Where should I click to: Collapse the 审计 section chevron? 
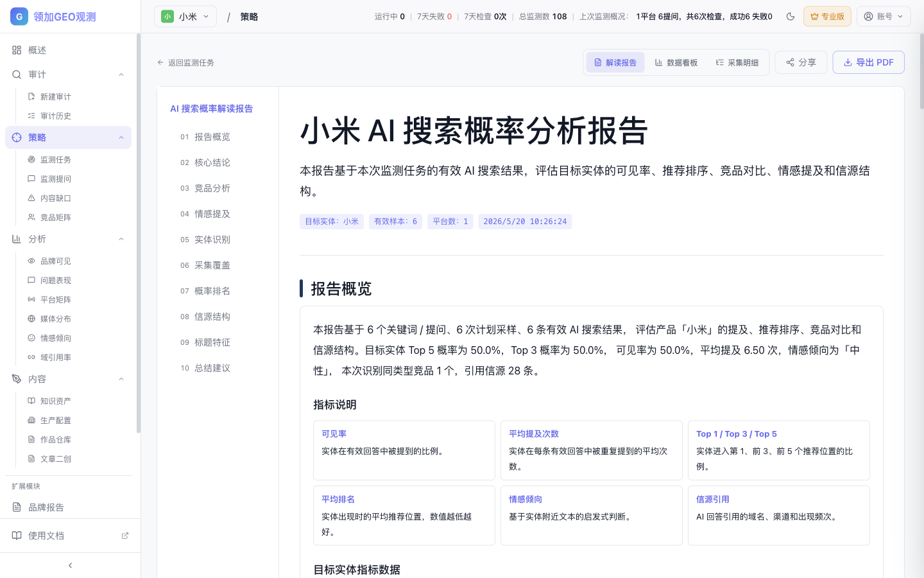coord(121,74)
